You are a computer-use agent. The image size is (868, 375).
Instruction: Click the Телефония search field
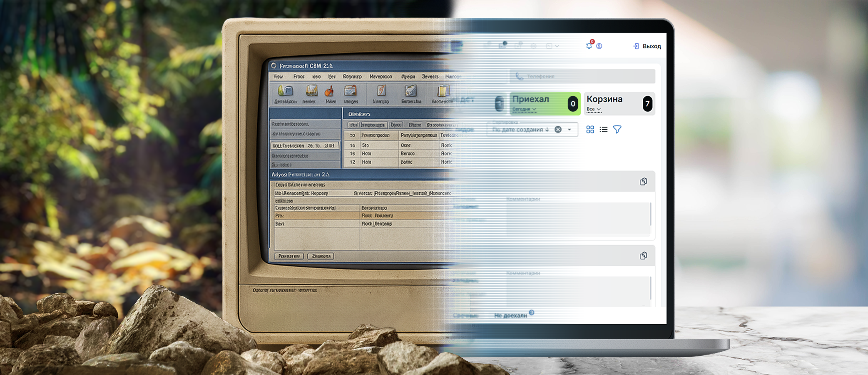click(x=582, y=76)
